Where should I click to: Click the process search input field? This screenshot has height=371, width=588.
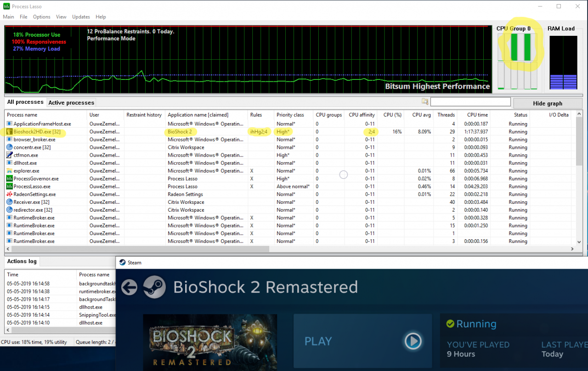click(470, 102)
